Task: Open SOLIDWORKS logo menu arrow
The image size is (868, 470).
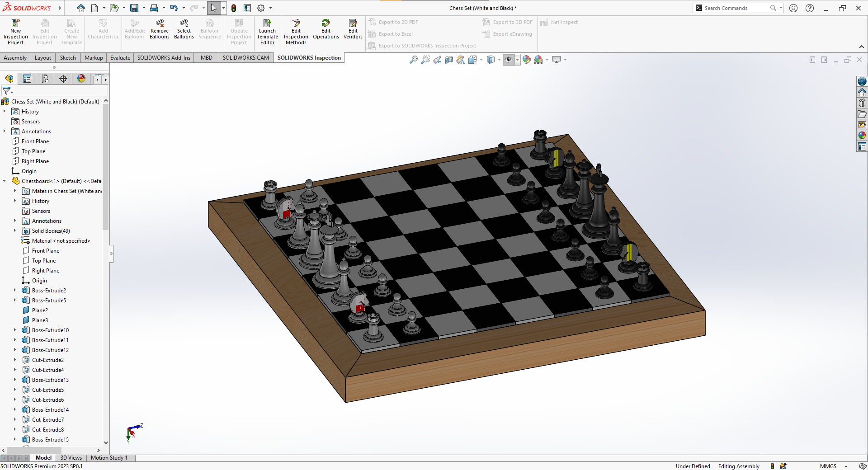Action: pyautogui.click(x=60, y=8)
